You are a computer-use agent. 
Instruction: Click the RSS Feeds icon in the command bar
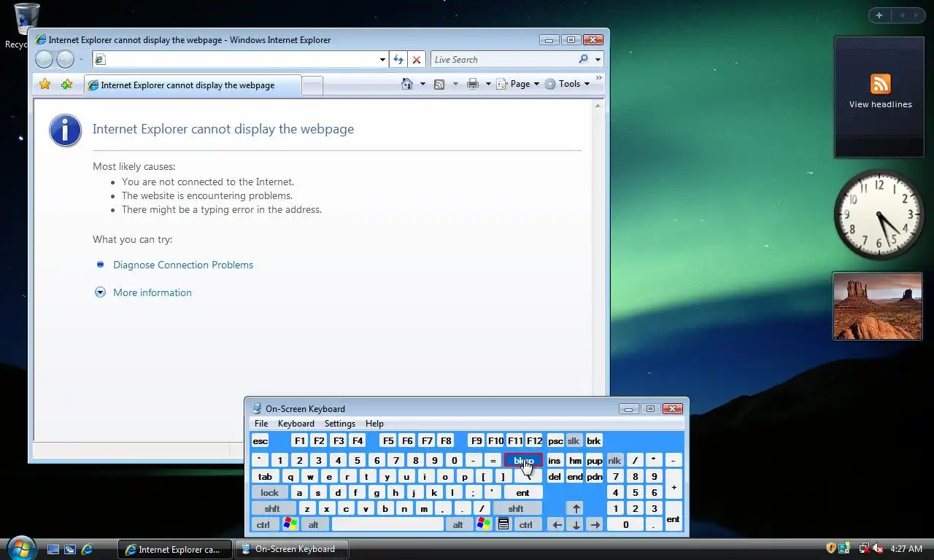click(439, 84)
